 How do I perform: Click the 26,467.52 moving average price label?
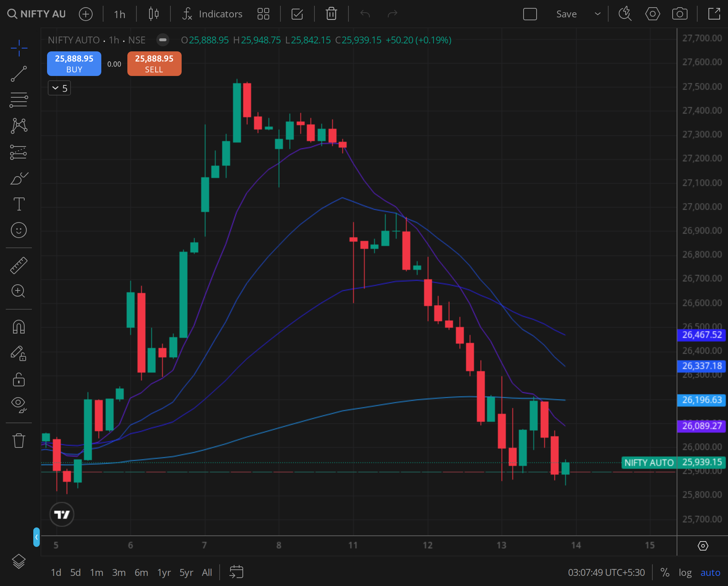(701, 335)
